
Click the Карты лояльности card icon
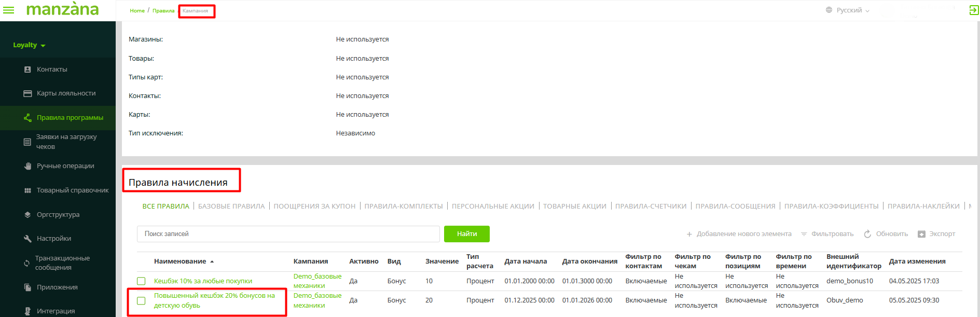coord(27,93)
